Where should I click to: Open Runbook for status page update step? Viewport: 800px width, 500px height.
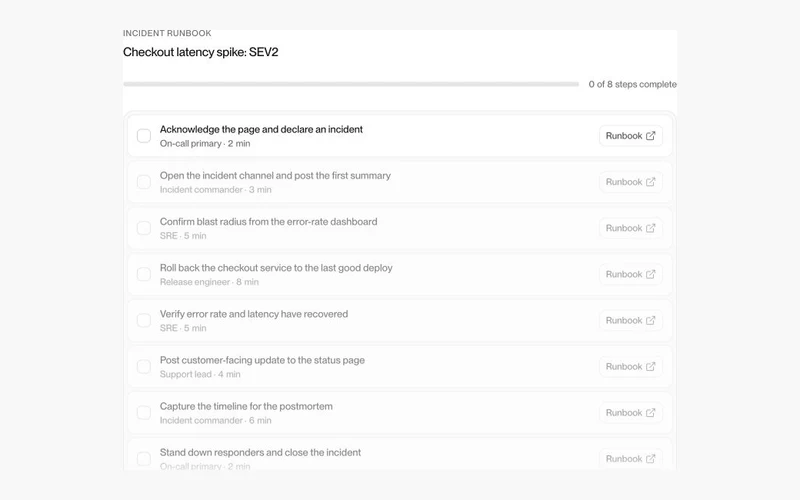pyautogui.click(x=631, y=367)
